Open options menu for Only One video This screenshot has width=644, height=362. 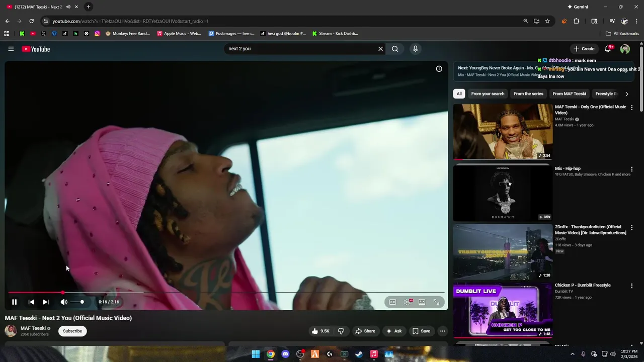click(x=631, y=108)
